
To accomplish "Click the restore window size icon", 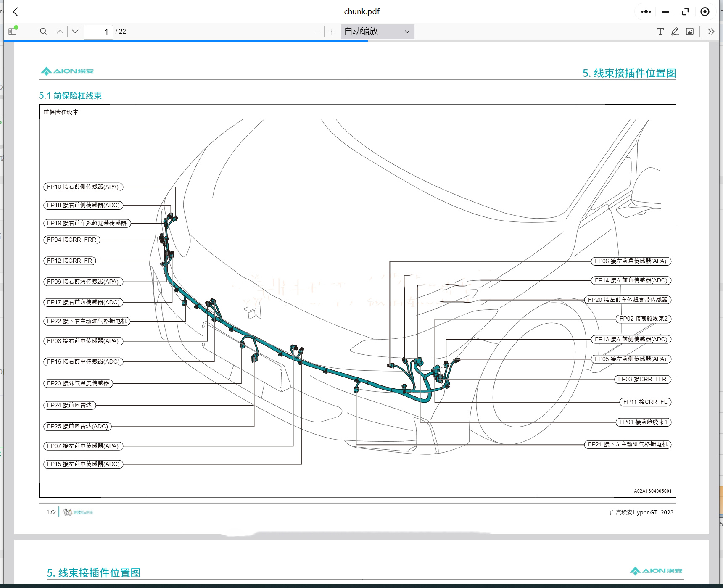I will pos(685,12).
